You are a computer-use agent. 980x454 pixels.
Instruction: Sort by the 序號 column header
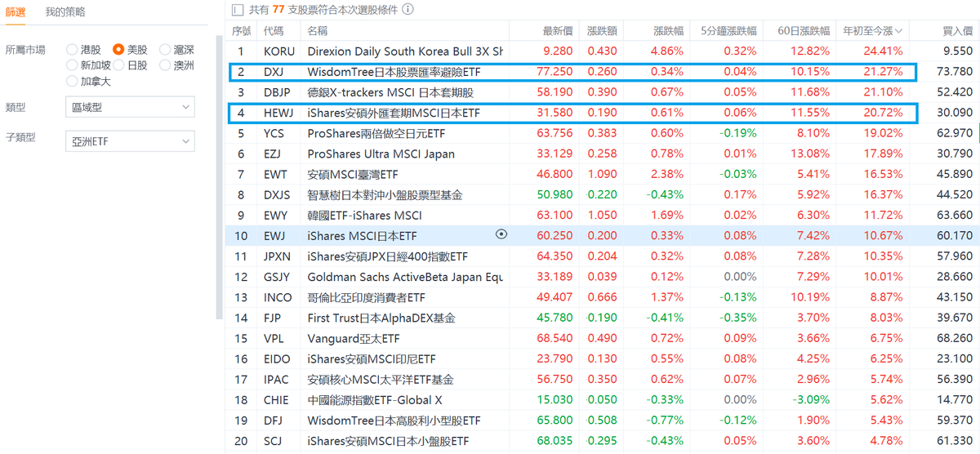(x=241, y=31)
